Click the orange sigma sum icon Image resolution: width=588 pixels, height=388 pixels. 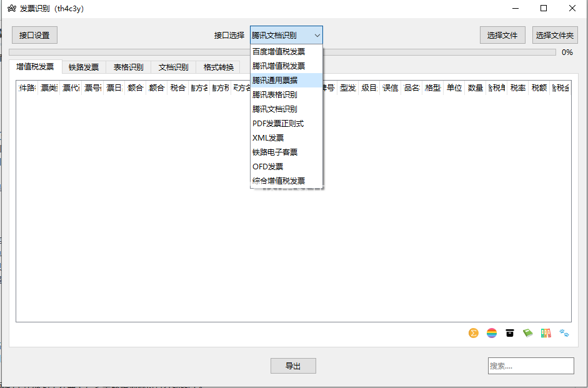point(474,333)
